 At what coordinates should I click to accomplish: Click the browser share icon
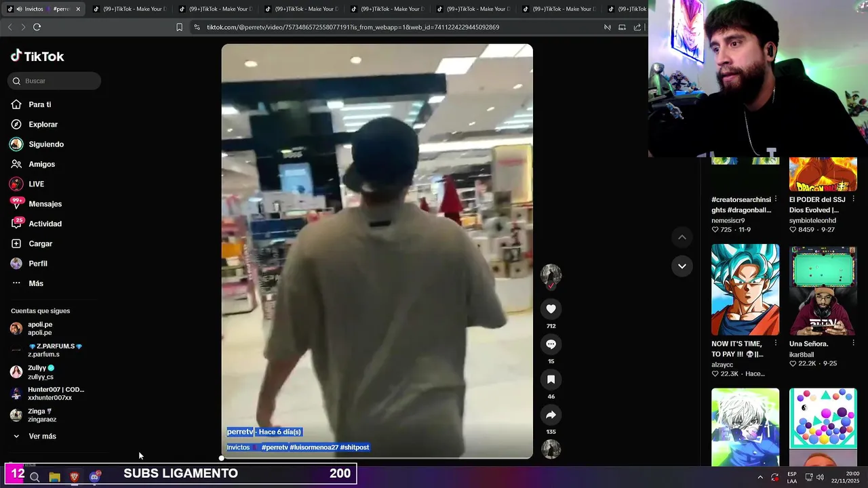[x=637, y=27]
